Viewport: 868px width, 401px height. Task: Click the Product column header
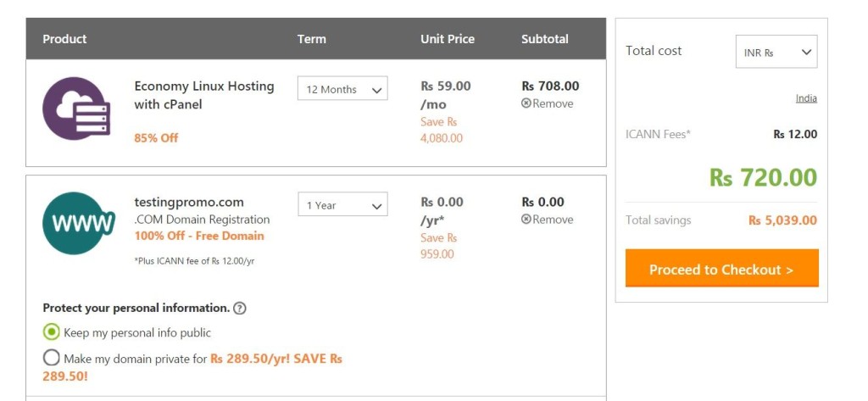pyautogui.click(x=65, y=39)
